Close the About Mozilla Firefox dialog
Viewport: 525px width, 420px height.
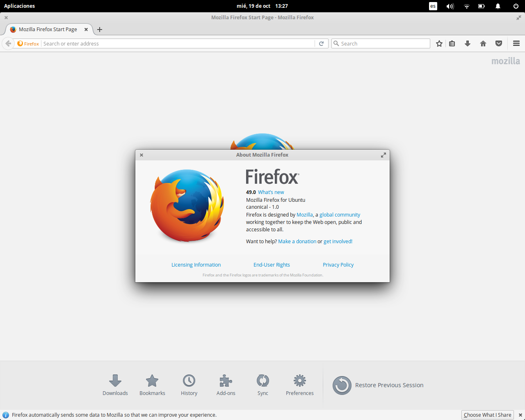[x=142, y=155]
